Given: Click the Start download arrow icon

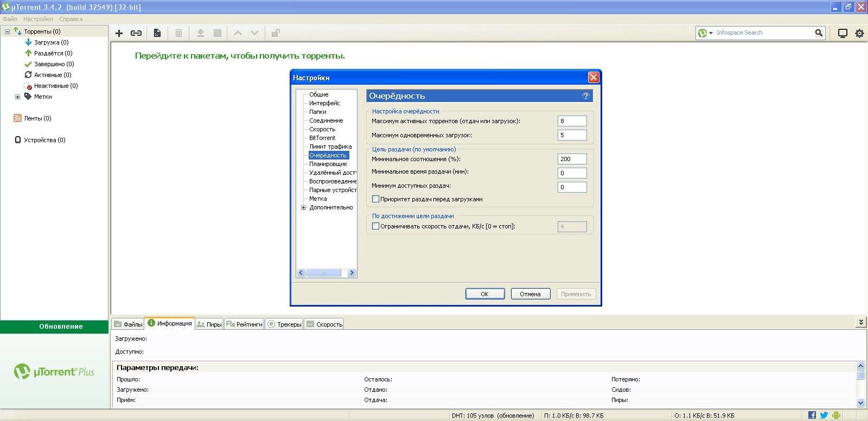Looking at the screenshot, I should point(200,33).
